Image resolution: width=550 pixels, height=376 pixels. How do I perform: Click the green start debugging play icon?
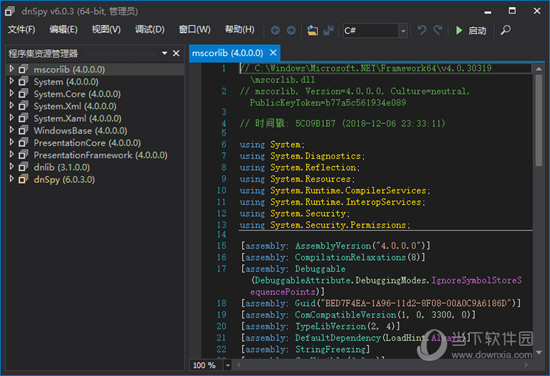pos(459,30)
